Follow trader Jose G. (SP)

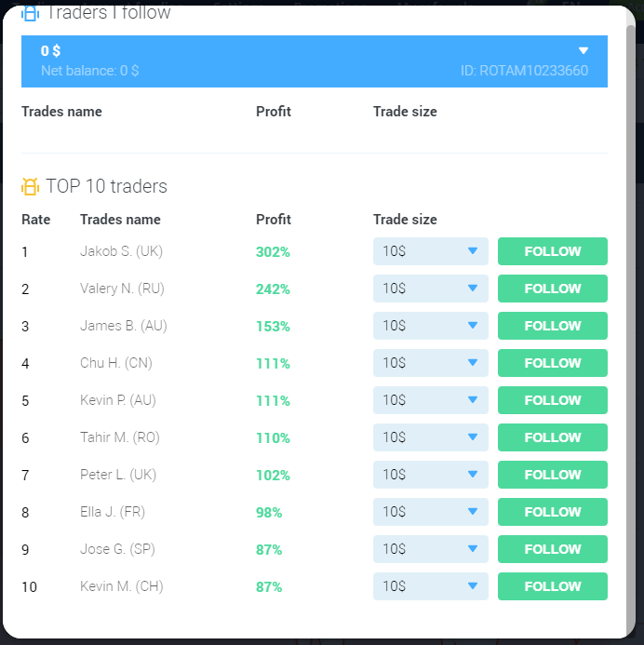(552, 549)
